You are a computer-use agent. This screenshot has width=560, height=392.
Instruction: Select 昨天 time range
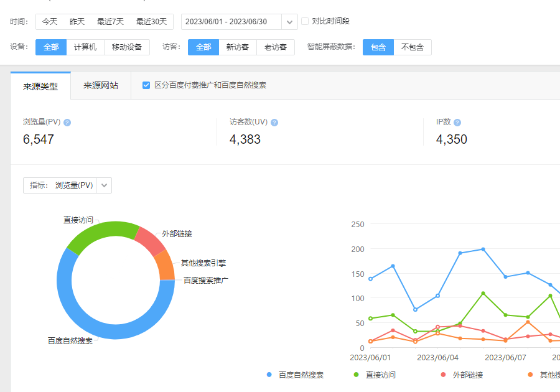77,21
